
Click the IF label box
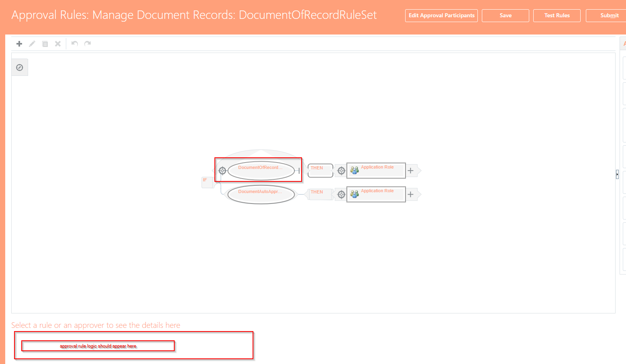click(x=207, y=182)
